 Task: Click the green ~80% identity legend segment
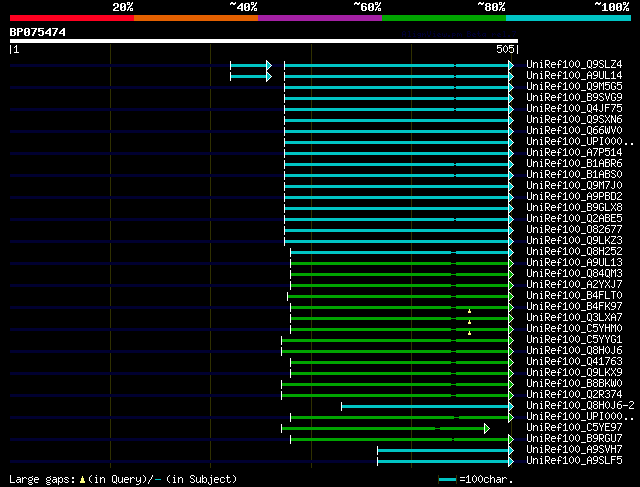(444, 18)
